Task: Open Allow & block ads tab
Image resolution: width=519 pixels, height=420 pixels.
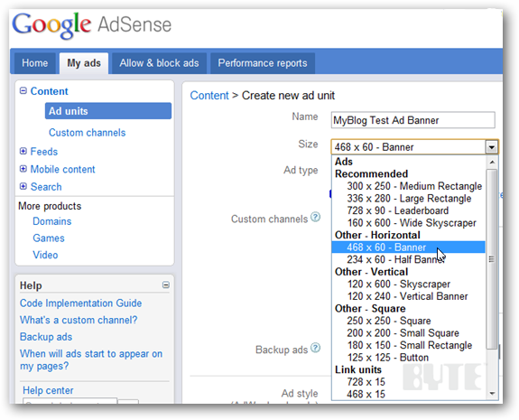Action: click(159, 63)
